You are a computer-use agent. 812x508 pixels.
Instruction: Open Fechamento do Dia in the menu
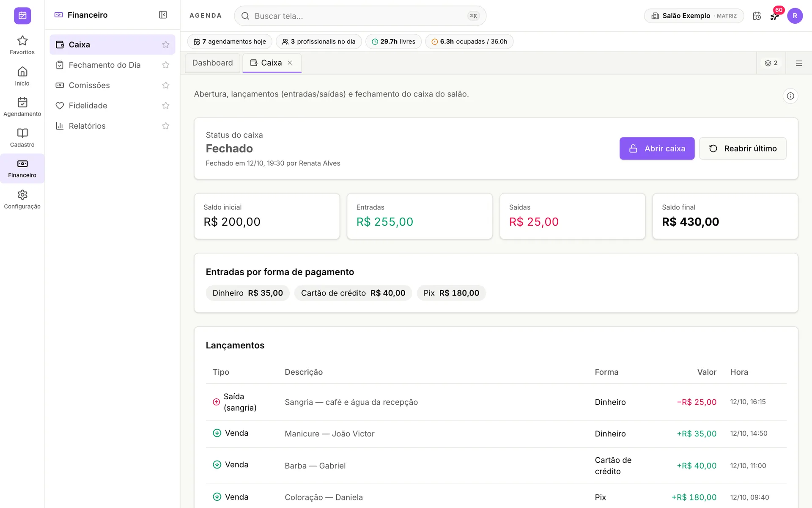point(112,65)
